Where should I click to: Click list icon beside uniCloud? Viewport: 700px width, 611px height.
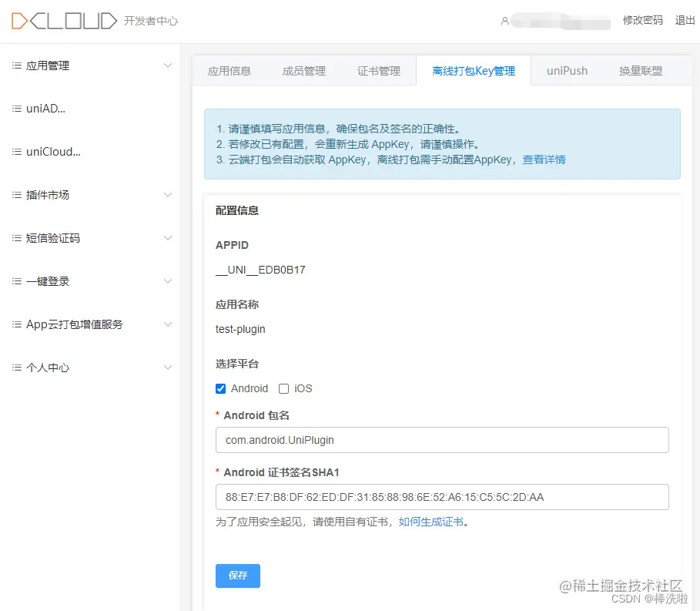pyautogui.click(x=16, y=152)
